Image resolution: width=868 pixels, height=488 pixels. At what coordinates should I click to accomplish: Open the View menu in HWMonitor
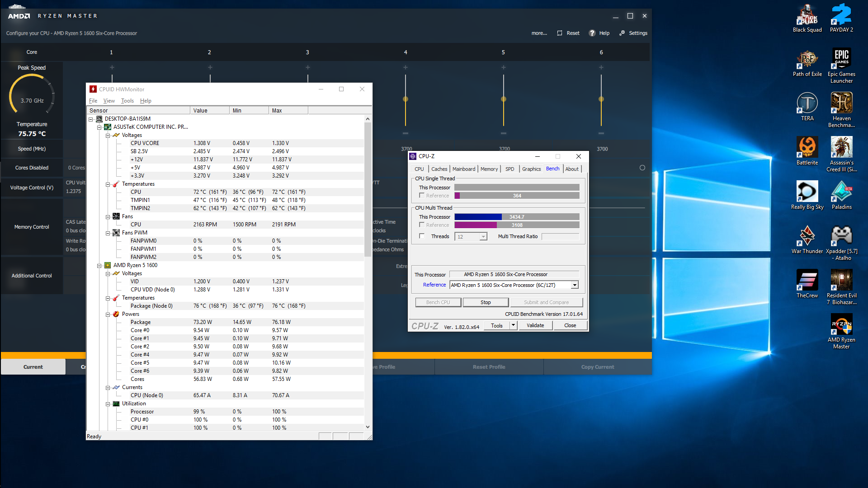coord(109,101)
